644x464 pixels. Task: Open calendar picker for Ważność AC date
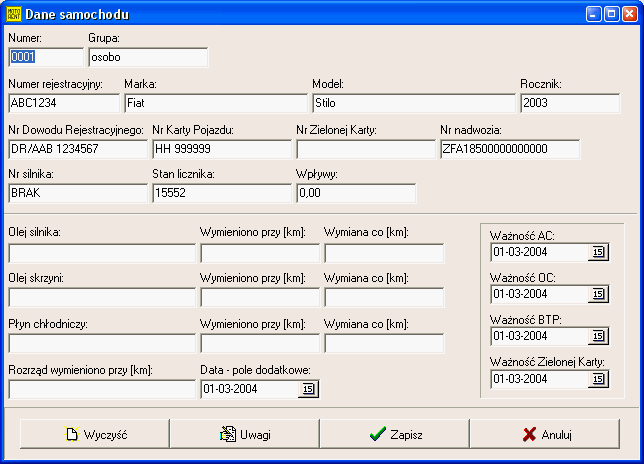599,252
